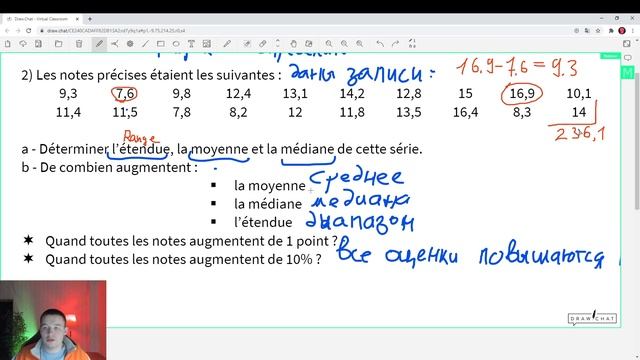Go back in browser history
This screenshot has height=360, width=640.
pos(7,31)
